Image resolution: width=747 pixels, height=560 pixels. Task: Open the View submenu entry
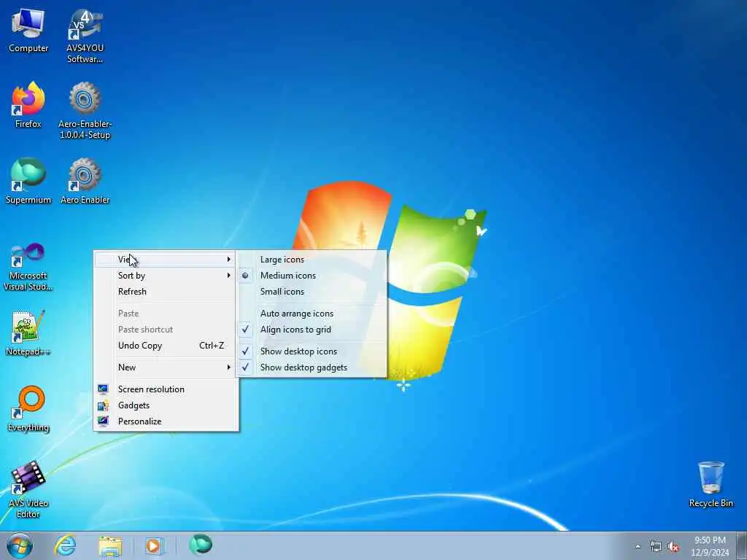[166, 260]
